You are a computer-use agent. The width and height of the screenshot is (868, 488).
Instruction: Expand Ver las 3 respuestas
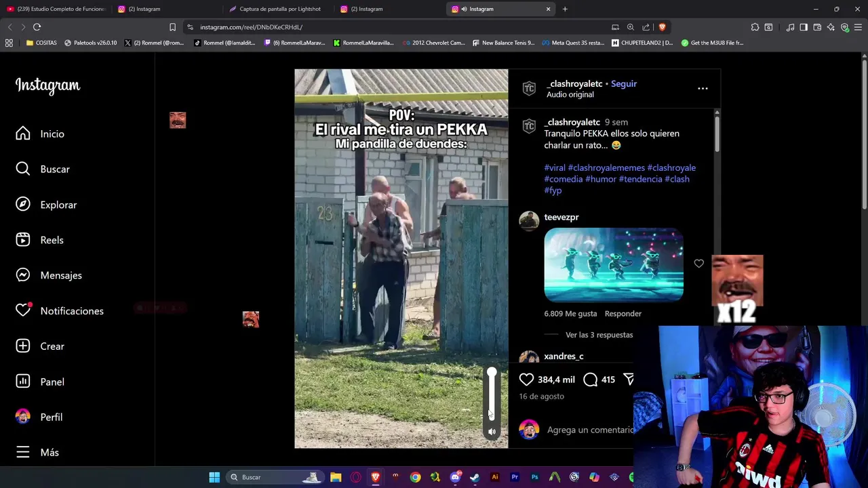pos(599,335)
